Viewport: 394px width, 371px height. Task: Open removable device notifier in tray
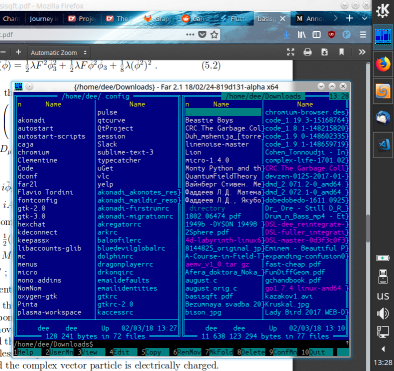[x=383, y=276]
